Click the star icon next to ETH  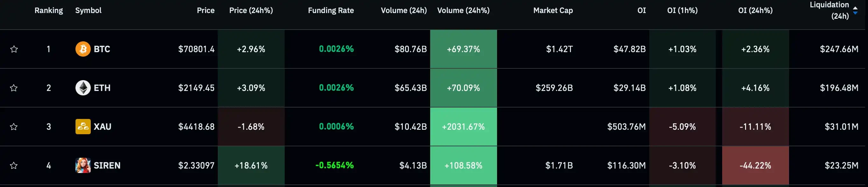14,88
